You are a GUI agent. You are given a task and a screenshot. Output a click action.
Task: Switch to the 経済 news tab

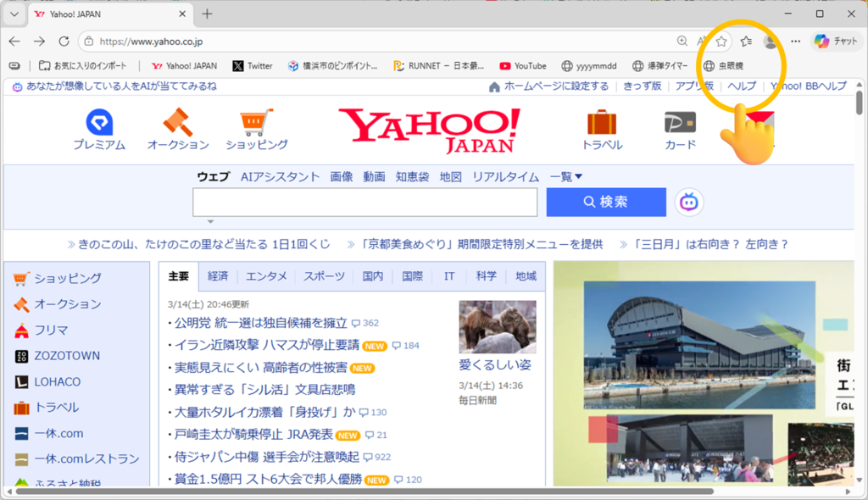click(x=218, y=276)
